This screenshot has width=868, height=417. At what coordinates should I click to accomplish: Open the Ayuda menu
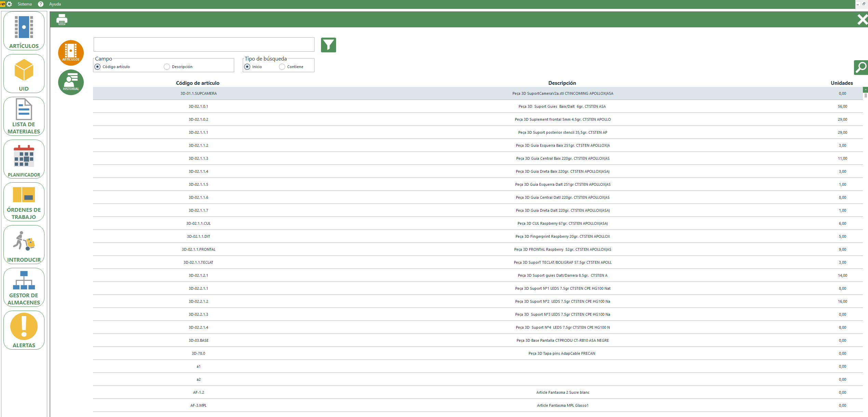[55, 4]
